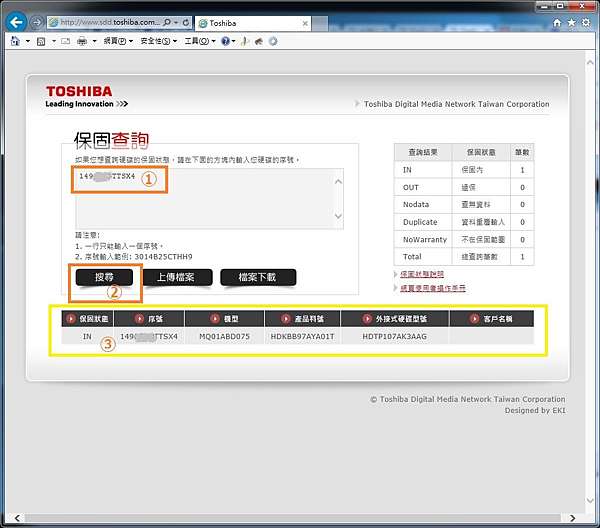
Task: Click the Home icon in the command bar
Action: pos(15,41)
